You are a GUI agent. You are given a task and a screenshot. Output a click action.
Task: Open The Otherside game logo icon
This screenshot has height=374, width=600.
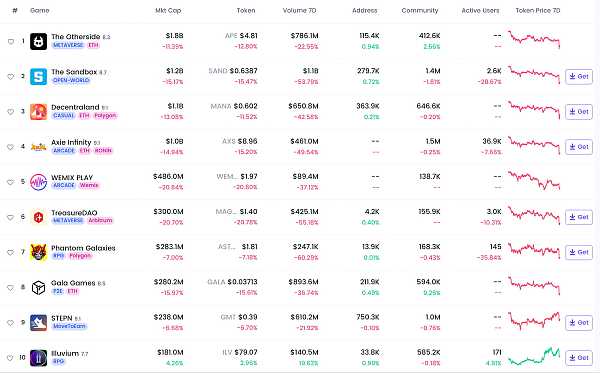[39, 41]
